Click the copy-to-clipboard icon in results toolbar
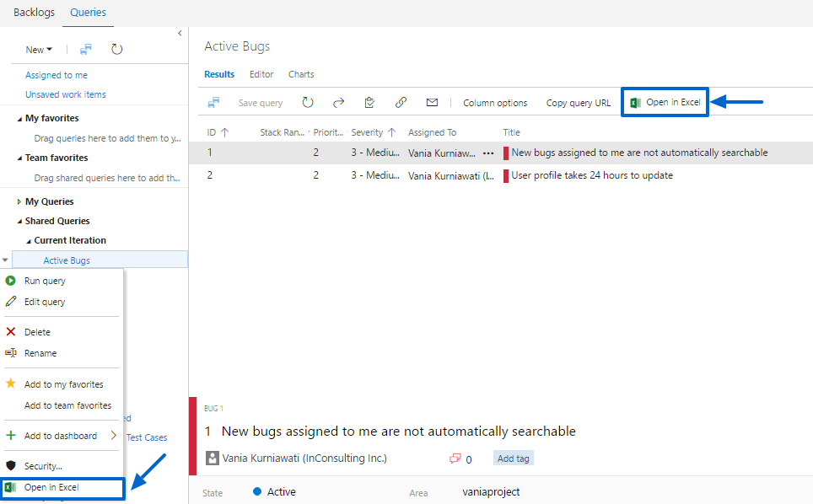This screenshot has width=813, height=504. 369,103
